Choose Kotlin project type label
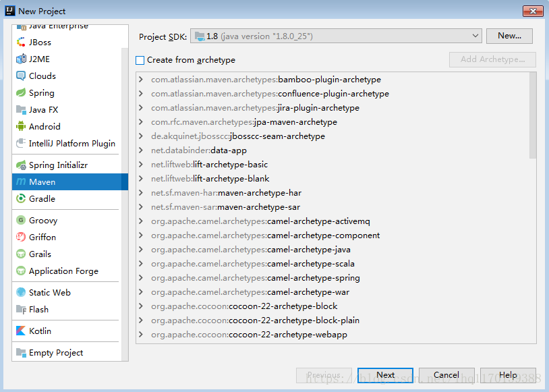This screenshot has width=549, height=392. coord(40,331)
